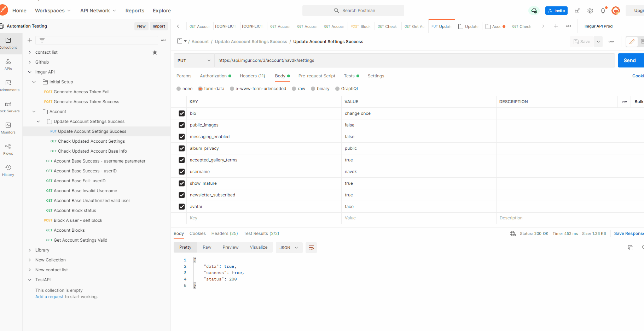Screen dimensions: 644x331
Task: Switch to the Params tab
Action: pyautogui.click(x=184, y=76)
